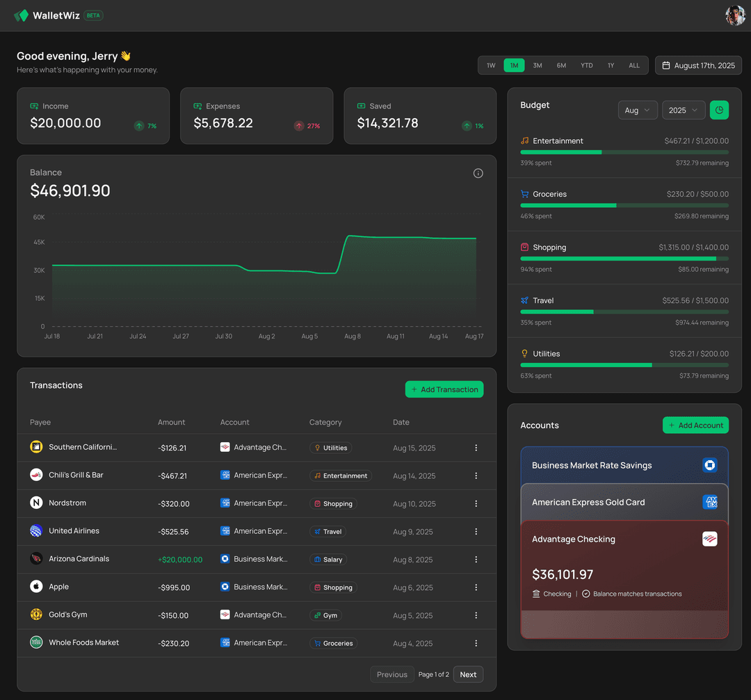The height and width of the screenshot is (700, 751).
Task: Select the 1W time range
Action: [491, 65]
